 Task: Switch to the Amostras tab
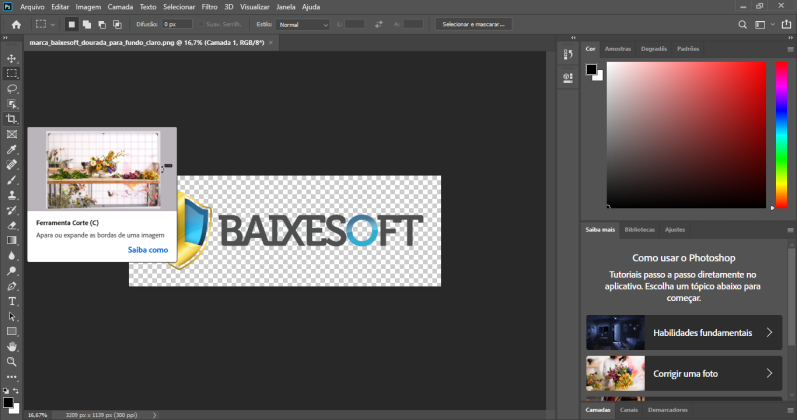(x=618, y=49)
